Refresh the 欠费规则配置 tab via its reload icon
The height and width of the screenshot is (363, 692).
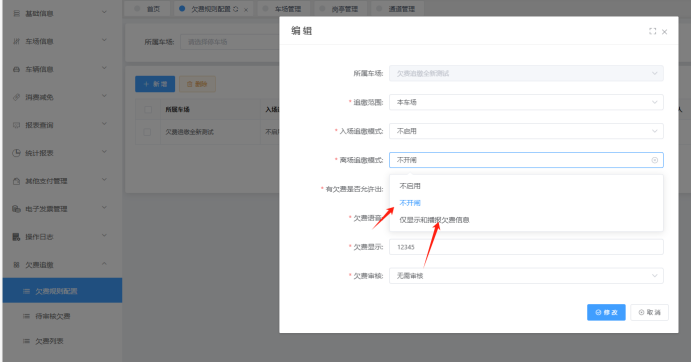tap(236, 9)
